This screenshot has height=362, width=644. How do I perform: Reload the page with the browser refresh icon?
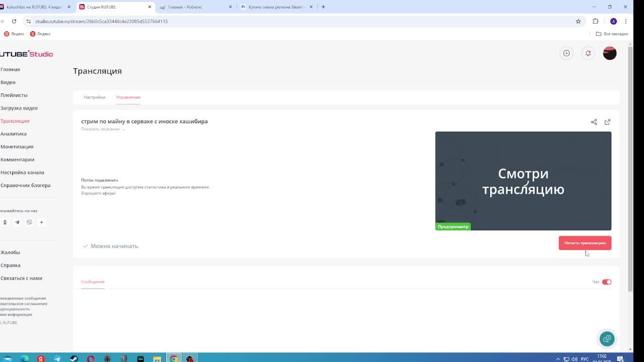(14, 21)
